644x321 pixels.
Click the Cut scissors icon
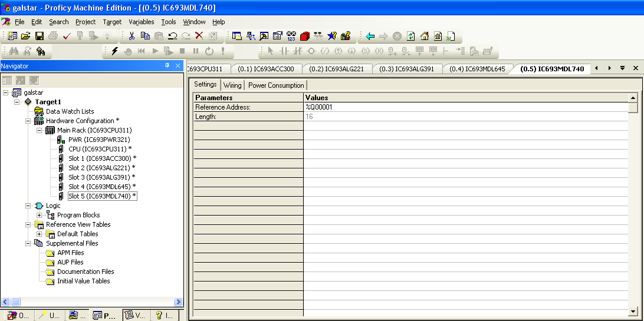(132, 36)
